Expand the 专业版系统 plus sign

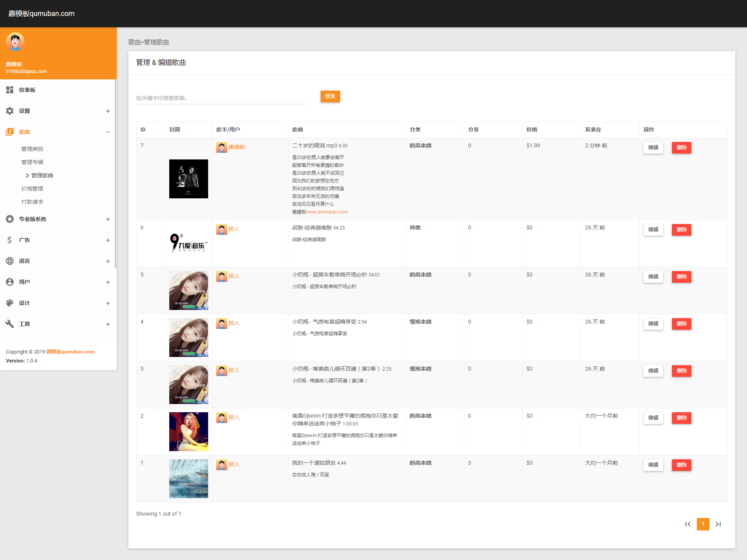pyautogui.click(x=108, y=219)
